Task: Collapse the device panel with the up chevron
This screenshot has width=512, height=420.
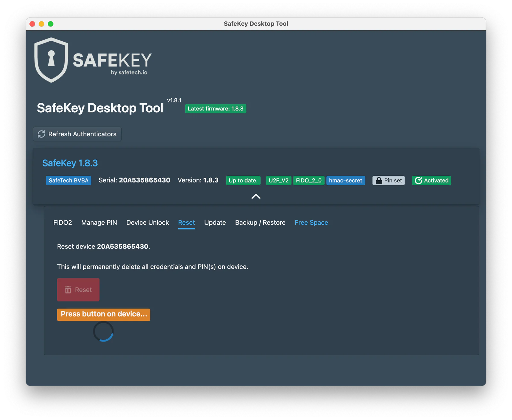Action: pyautogui.click(x=256, y=196)
